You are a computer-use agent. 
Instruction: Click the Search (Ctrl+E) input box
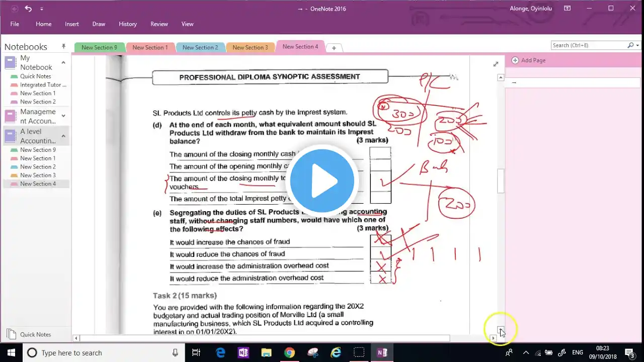(589, 45)
